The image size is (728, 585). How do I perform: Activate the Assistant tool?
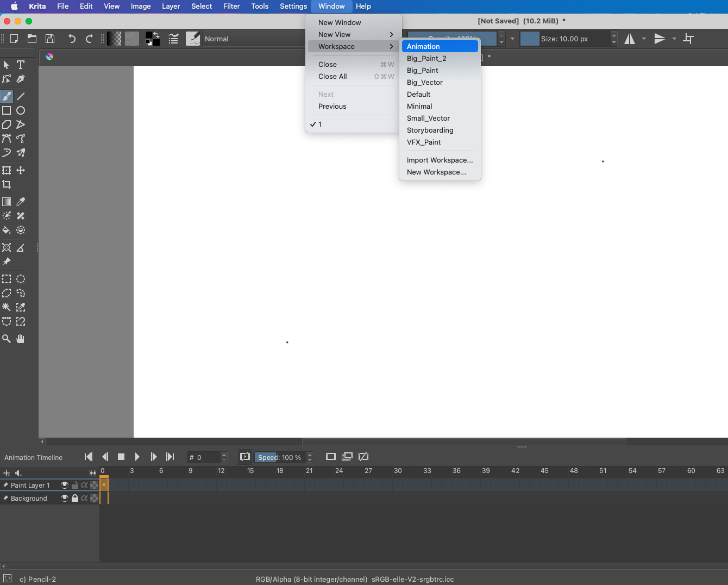tap(7, 247)
